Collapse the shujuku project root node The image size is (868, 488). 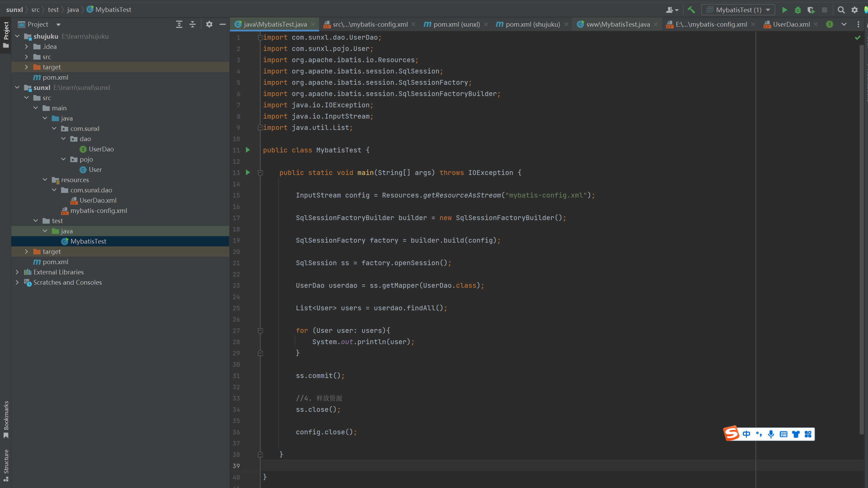(x=17, y=36)
